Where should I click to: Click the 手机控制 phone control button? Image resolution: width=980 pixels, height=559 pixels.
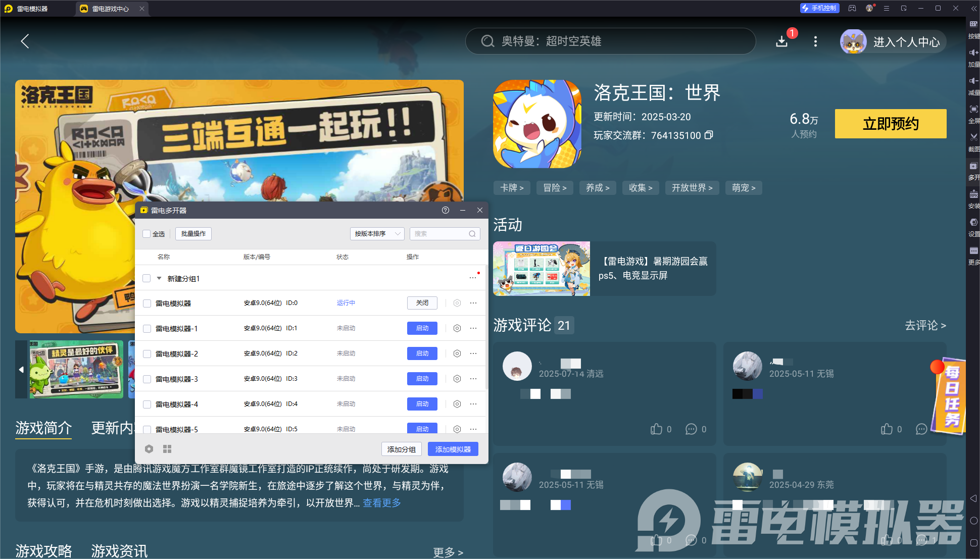pos(819,8)
